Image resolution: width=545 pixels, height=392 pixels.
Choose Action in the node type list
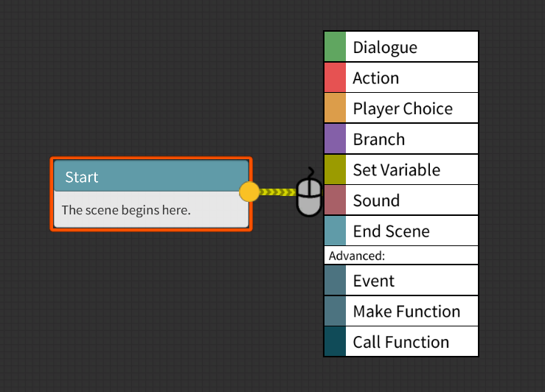412,77
